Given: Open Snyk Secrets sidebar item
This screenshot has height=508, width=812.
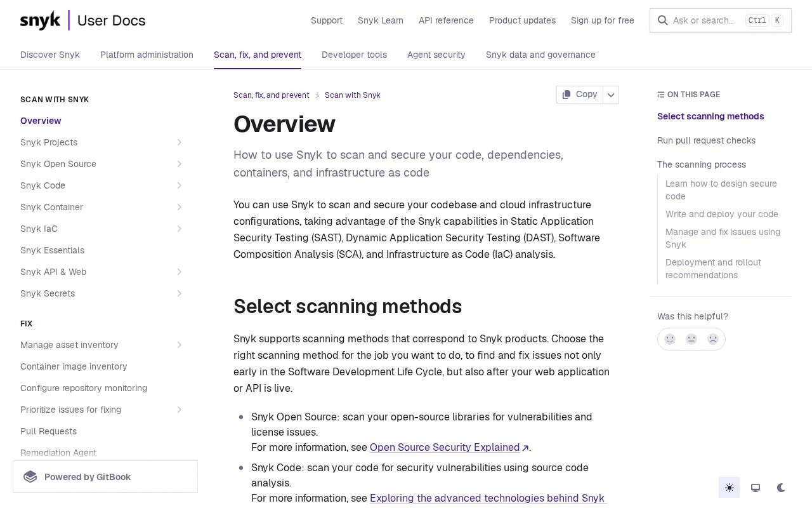Looking at the screenshot, I should click(x=48, y=293).
